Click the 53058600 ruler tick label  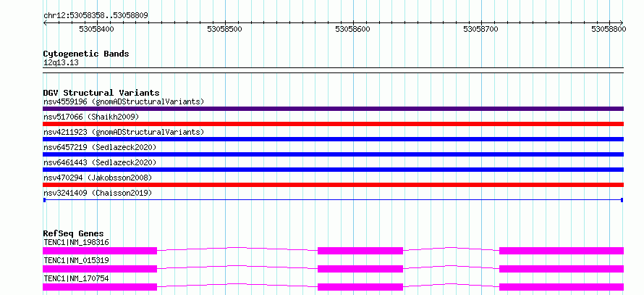point(353,29)
